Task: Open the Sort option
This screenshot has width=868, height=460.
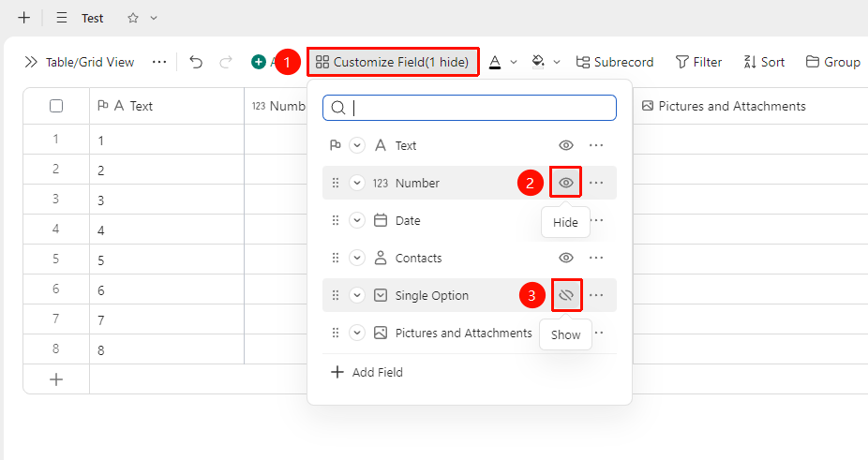Action: (x=764, y=62)
